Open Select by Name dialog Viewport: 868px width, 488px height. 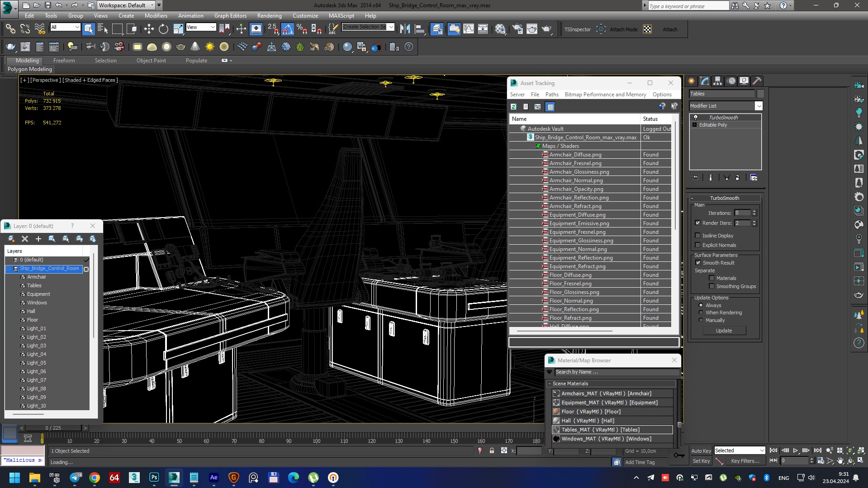click(103, 29)
